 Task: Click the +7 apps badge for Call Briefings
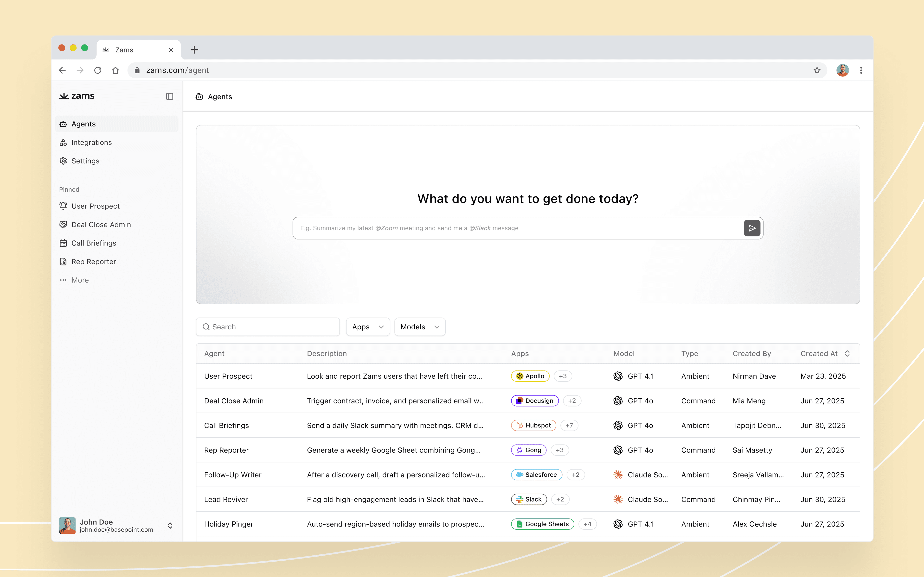point(569,425)
